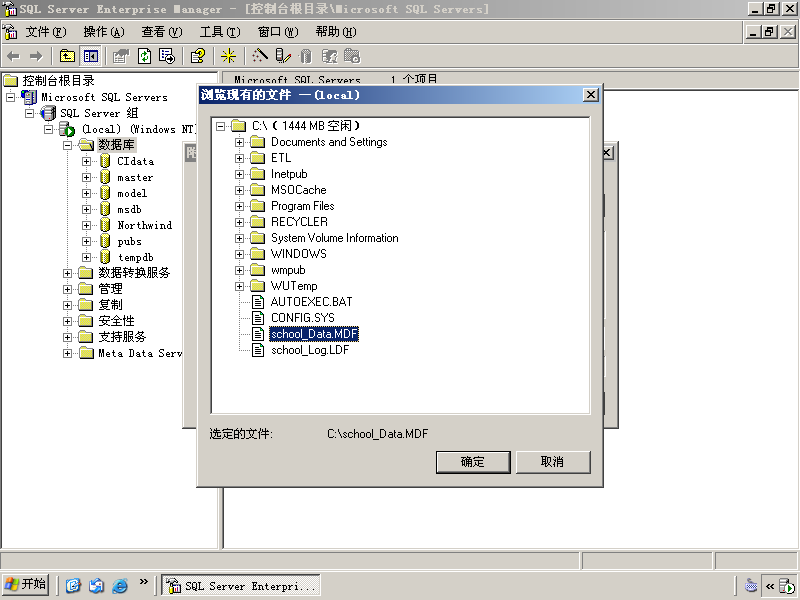
Task: Select CONFIG.SYS in the file list
Action: pyautogui.click(x=303, y=318)
